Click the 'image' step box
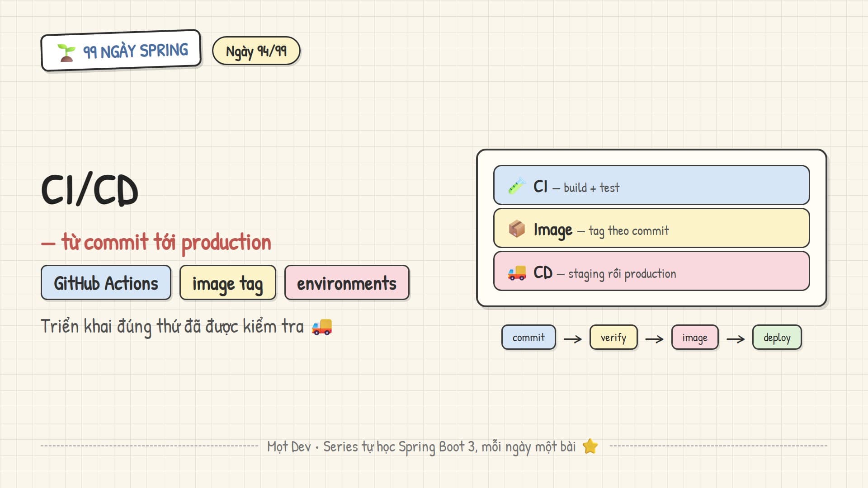868x488 pixels. (695, 338)
